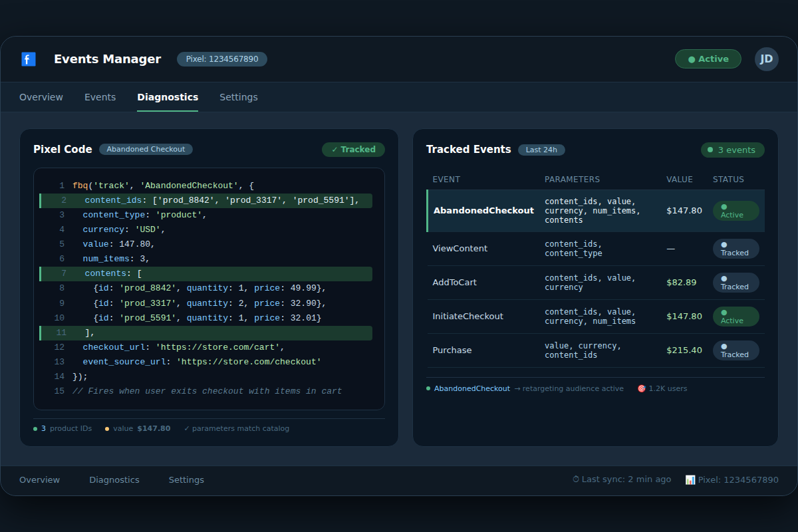The height and width of the screenshot is (532, 798).
Task: Click the STATUS column header
Action: (728, 180)
